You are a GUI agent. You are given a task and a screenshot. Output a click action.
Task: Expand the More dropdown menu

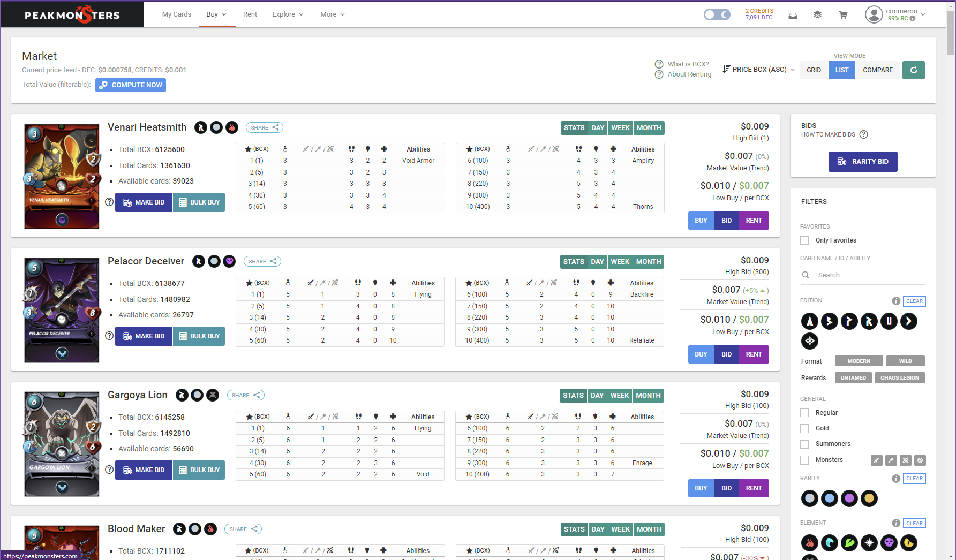(x=333, y=14)
